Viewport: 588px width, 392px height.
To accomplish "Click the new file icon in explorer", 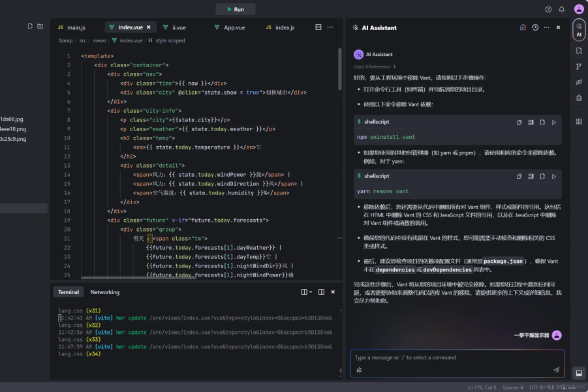I will point(30,26).
